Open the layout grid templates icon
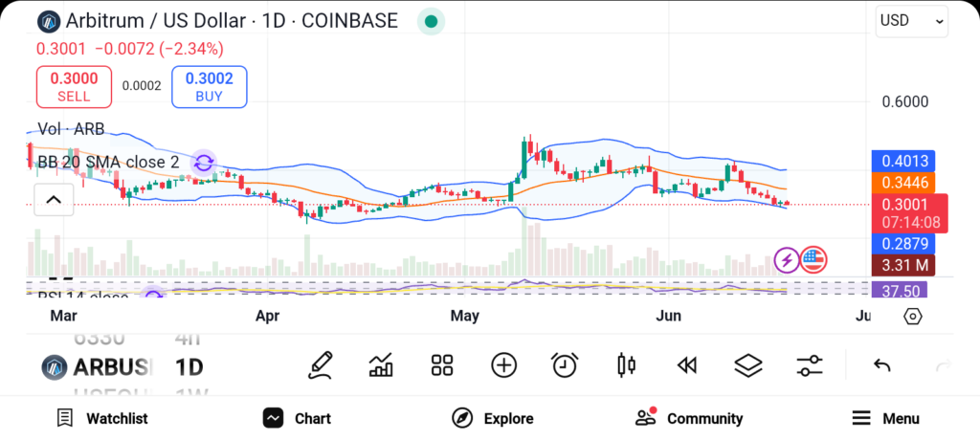This screenshot has width=980, height=441. click(x=441, y=364)
